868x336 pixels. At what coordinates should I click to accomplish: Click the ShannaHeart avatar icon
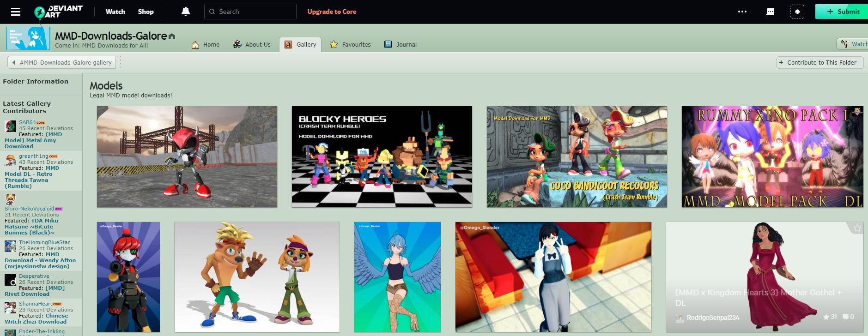(x=10, y=307)
